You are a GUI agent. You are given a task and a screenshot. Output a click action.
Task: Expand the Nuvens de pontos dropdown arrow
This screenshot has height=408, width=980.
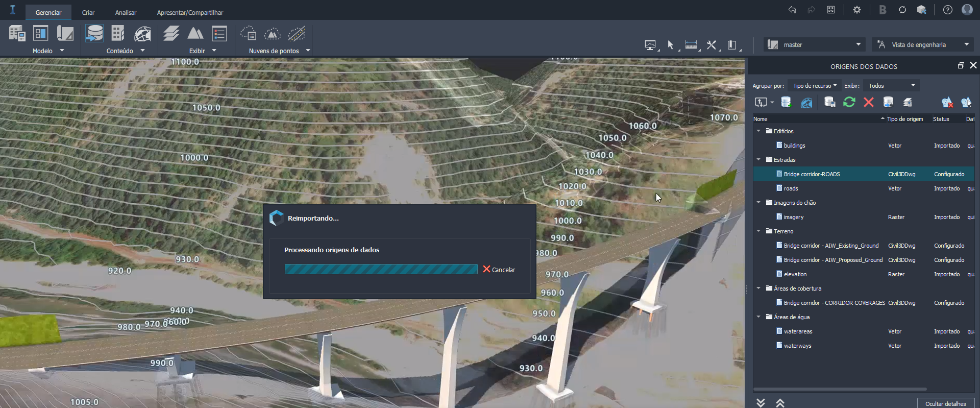click(x=308, y=51)
